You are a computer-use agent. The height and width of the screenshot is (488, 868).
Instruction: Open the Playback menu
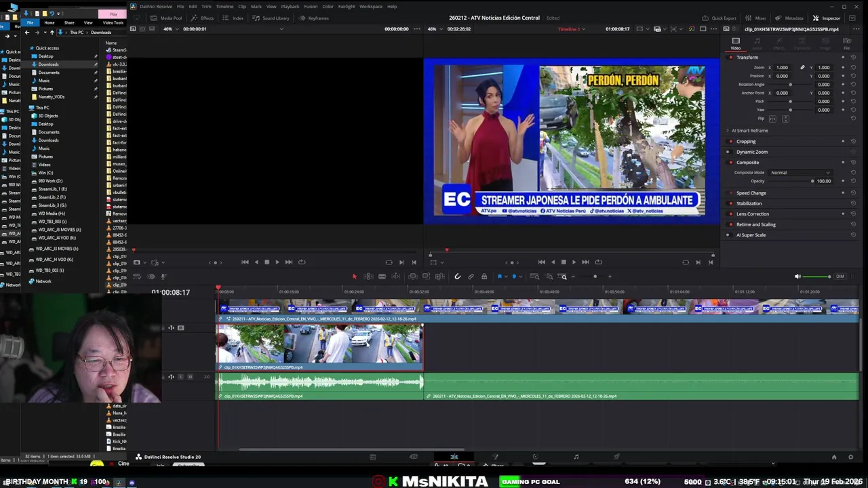click(290, 6)
